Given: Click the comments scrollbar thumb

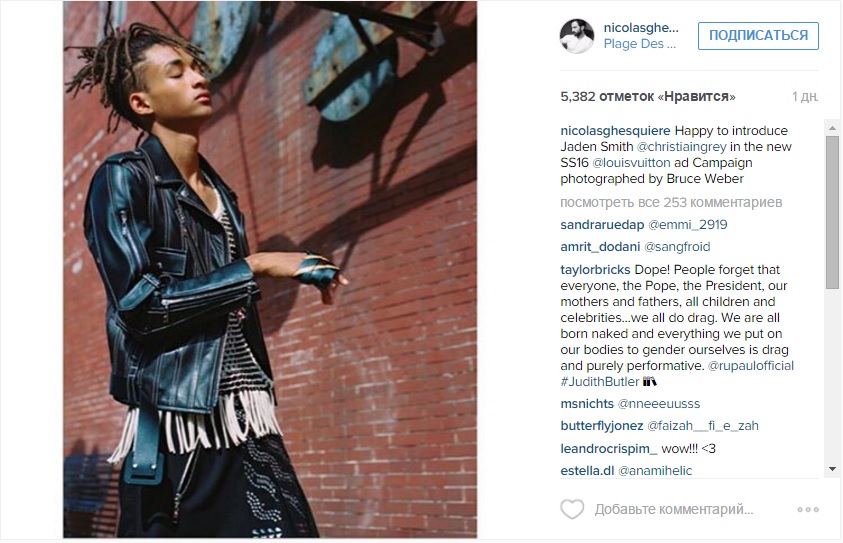Looking at the screenshot, I should click(x=832, y=213).
